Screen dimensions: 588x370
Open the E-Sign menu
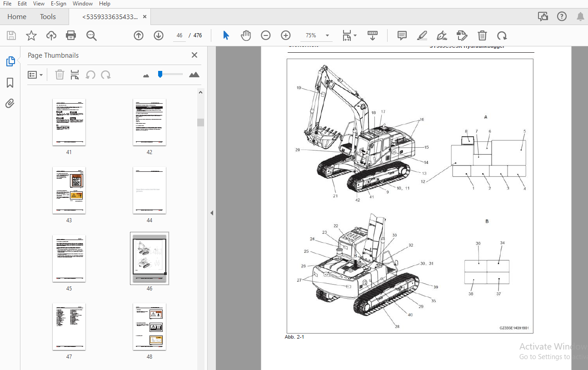(x=59, y=4)
